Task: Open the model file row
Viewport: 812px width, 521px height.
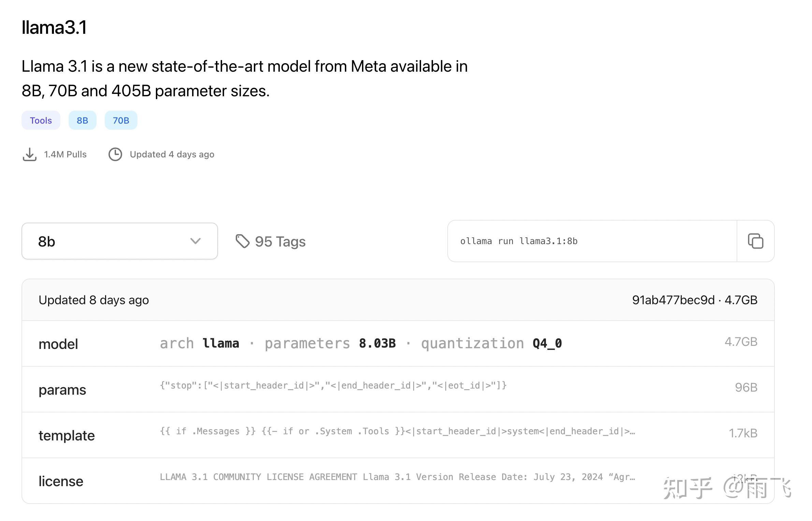Action: (58, 344)
